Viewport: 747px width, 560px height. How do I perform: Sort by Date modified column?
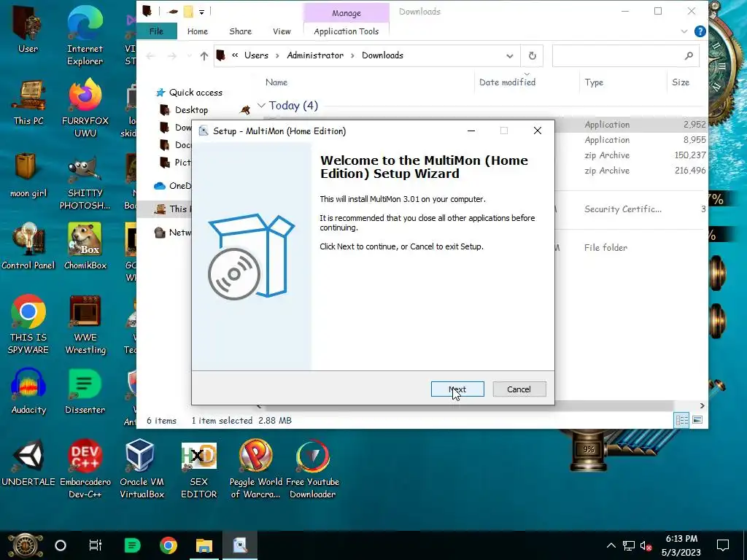[508, 82]
